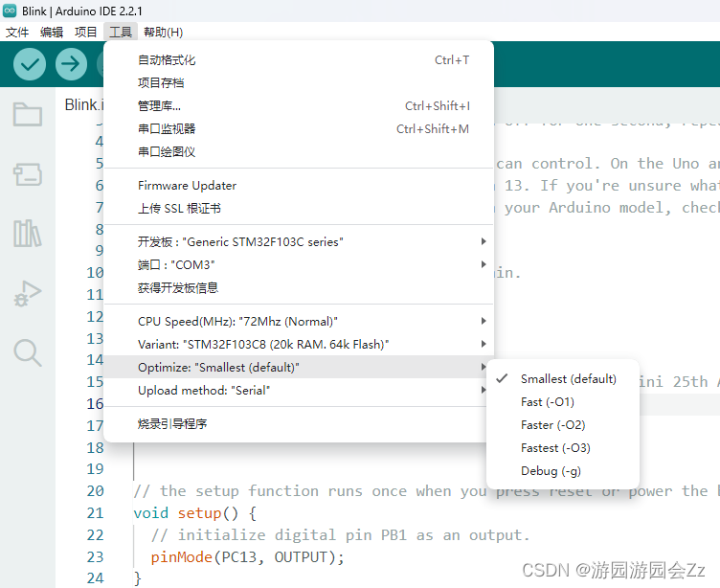This screenshot has height=588, width=720.
Task: Expand Variant STM32F103C8 submenu
Action: pos(299,345)
